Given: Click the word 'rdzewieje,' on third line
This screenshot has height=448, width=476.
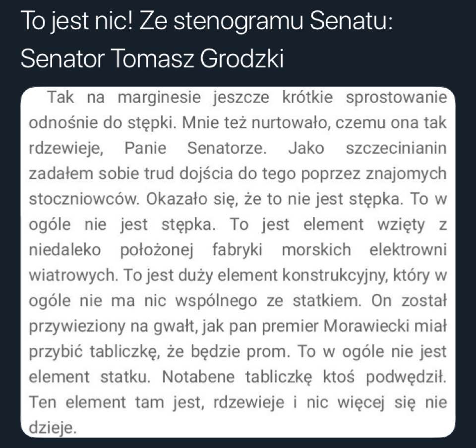Looking at the screenshot, I should [x=66, y=149].
